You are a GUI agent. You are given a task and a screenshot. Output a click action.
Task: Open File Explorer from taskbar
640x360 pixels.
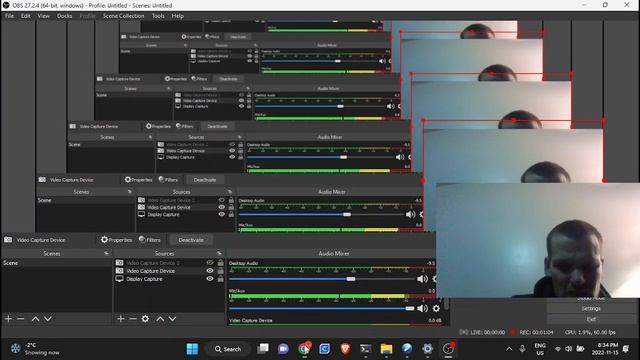(386, 349)
